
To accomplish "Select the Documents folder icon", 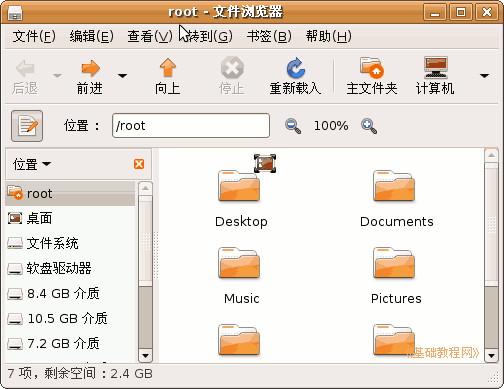I will [394, 185].
